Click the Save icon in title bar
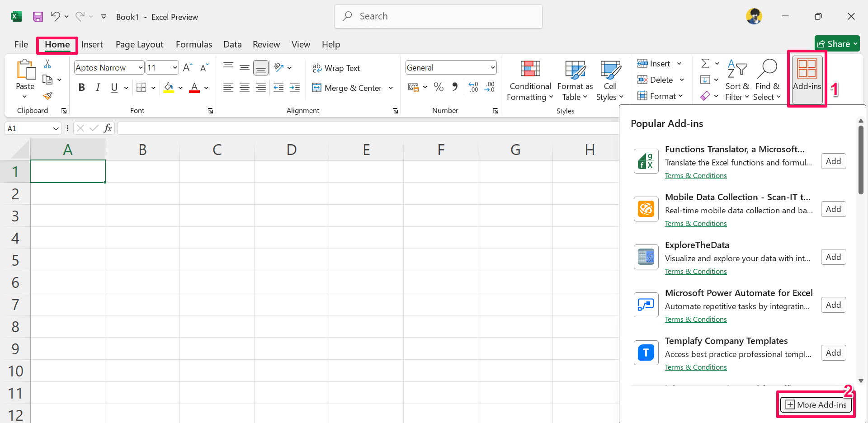Image resolution: width=868 pixels, height=423 pixels. pyautogui.click(x=38, y=17)
